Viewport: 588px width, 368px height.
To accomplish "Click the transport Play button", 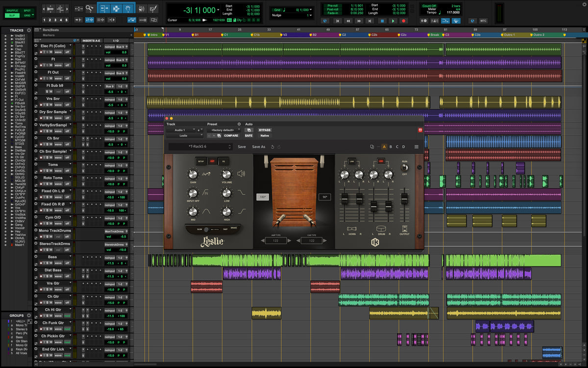I will 393,21.
